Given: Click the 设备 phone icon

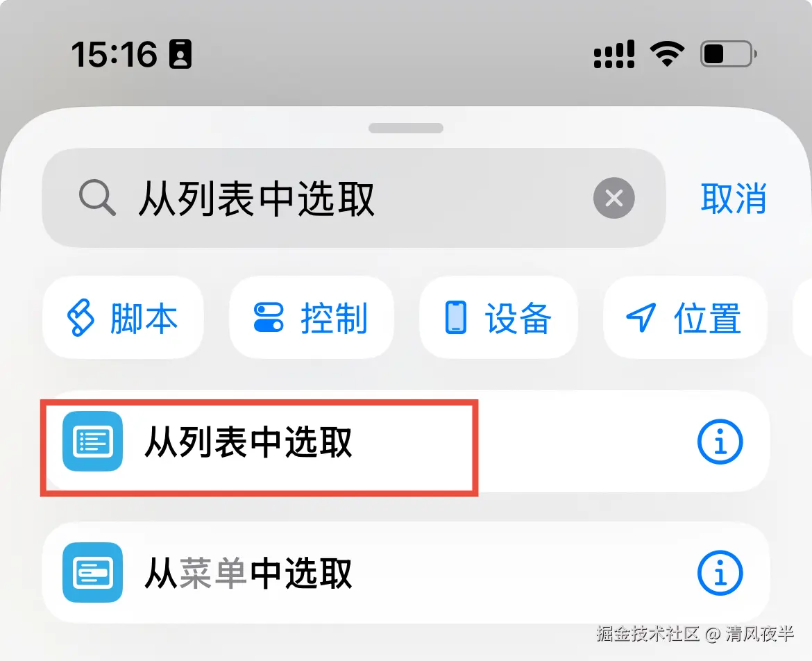Looking at the screenshot, I should (456, 317).
